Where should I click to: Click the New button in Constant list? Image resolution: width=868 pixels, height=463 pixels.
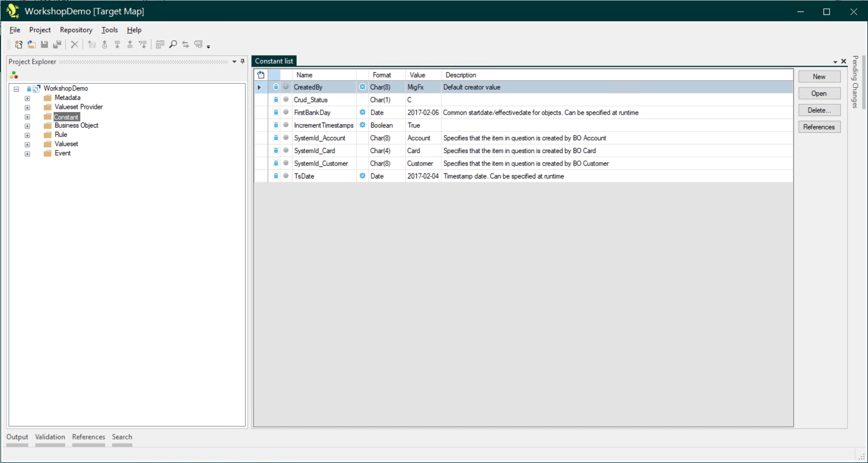pos(819,77)
